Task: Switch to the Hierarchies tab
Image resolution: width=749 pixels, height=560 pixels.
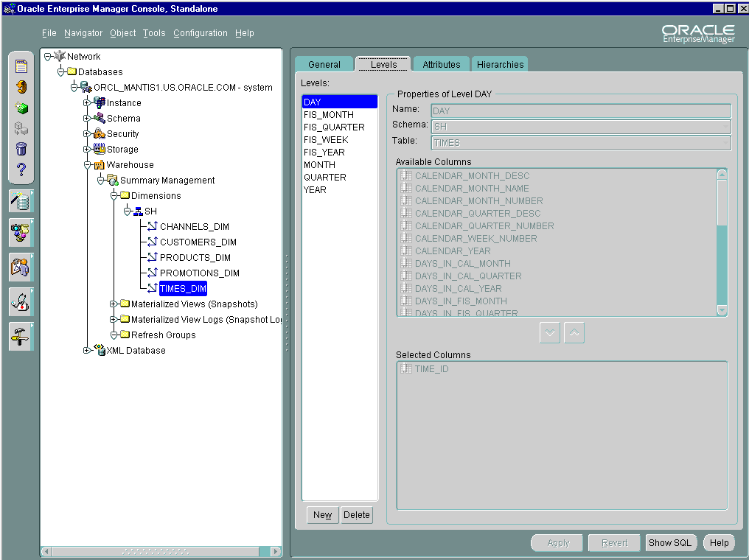Action: coord(500,65)
